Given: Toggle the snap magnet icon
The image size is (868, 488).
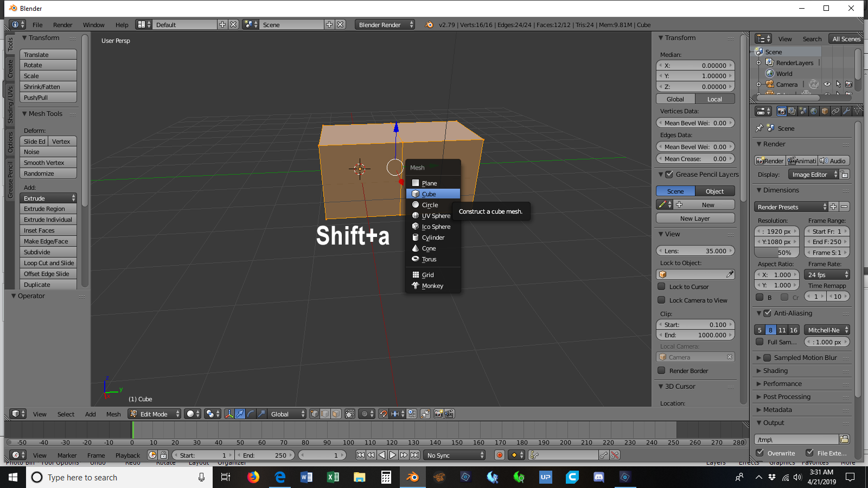Looking at the screenshot, I should [x=384, y=414].
